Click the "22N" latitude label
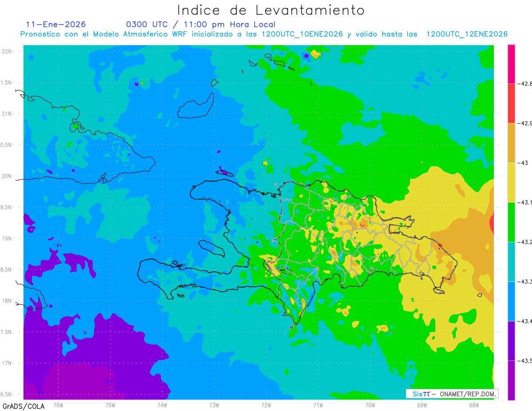The image size is (532, 411). [x=8, y=51]
